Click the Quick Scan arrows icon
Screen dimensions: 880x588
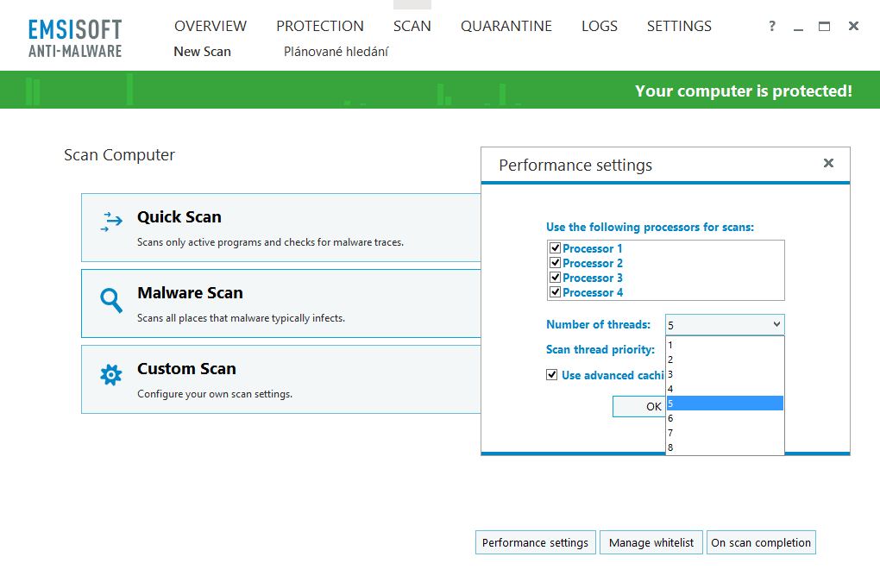(x=111, y=222)
